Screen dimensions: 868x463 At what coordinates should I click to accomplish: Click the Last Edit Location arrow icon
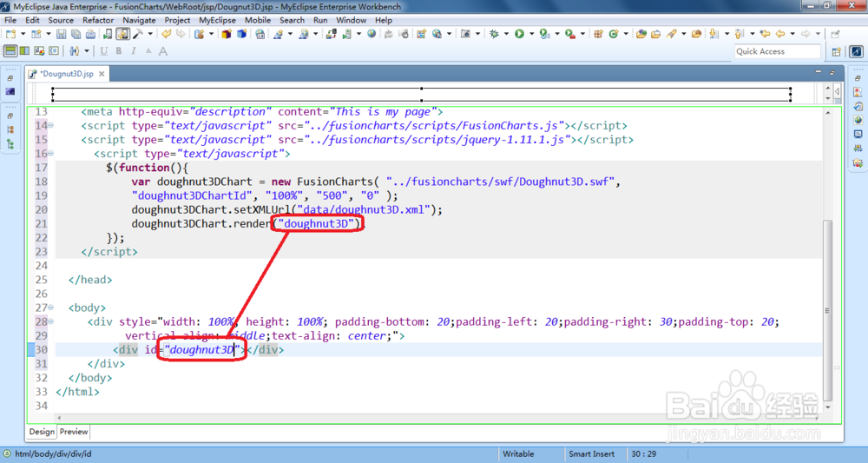(765, 35)
